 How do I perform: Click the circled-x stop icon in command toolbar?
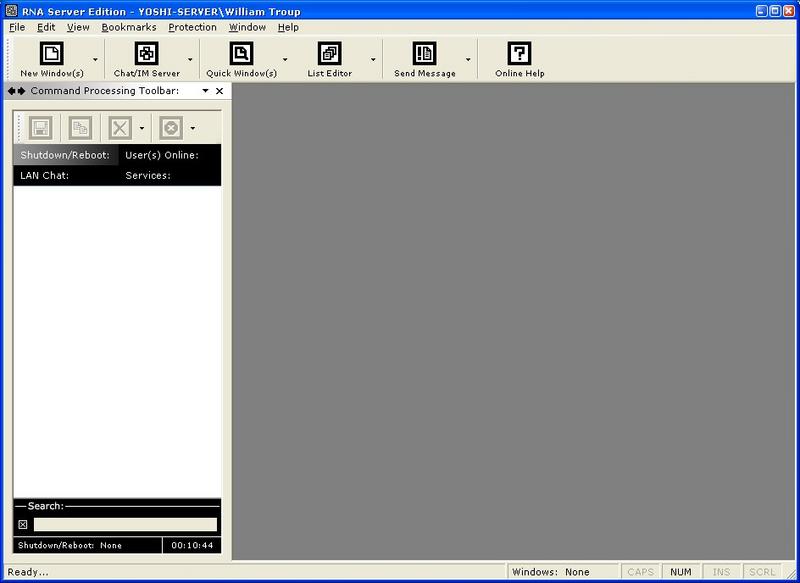[171, 128]
